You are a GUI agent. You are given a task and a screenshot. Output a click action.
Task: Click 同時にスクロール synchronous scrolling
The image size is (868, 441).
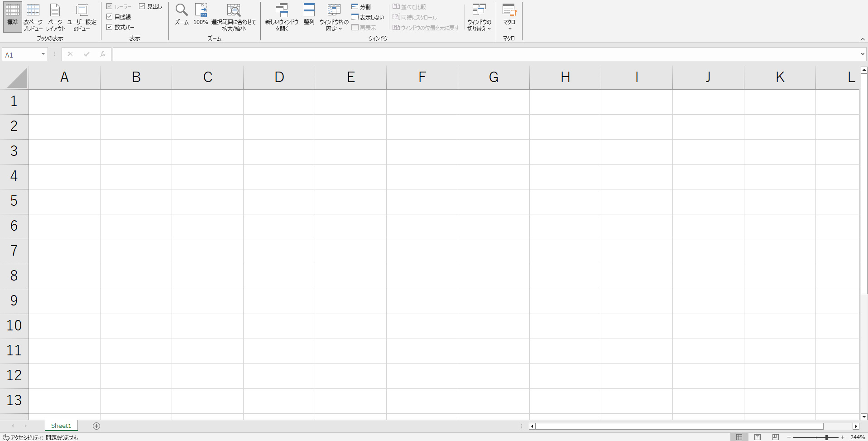[x=415, y=17]
